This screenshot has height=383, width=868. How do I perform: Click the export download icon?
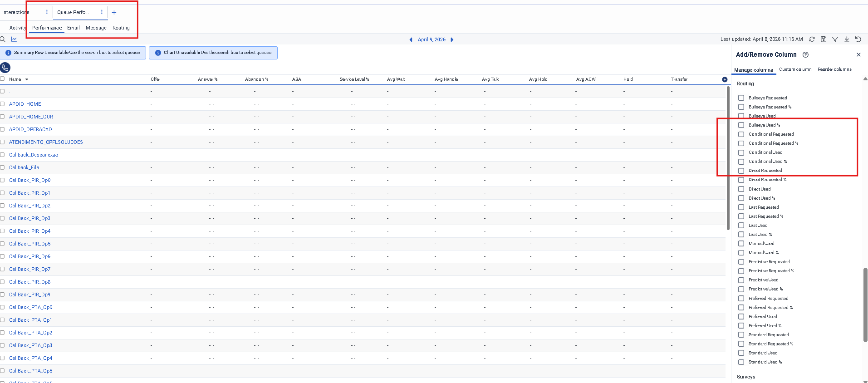[x=847, y=39]
